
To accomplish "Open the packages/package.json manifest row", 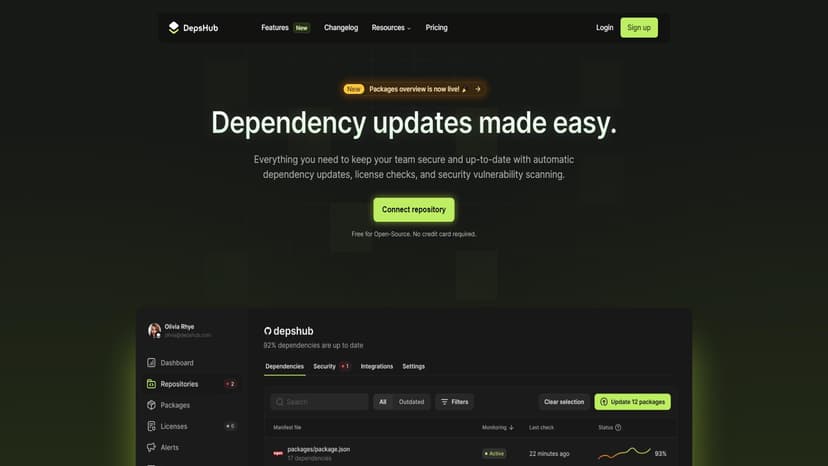I will [470, 453].
